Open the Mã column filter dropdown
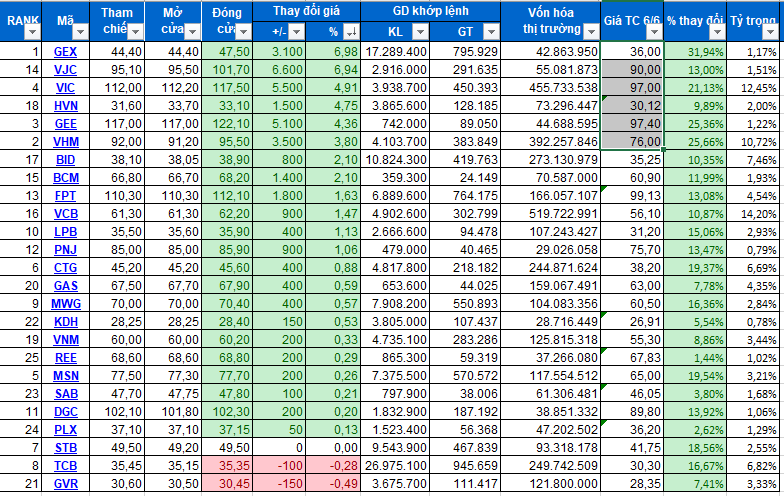The image size is (784, 496). pos(80,32)
